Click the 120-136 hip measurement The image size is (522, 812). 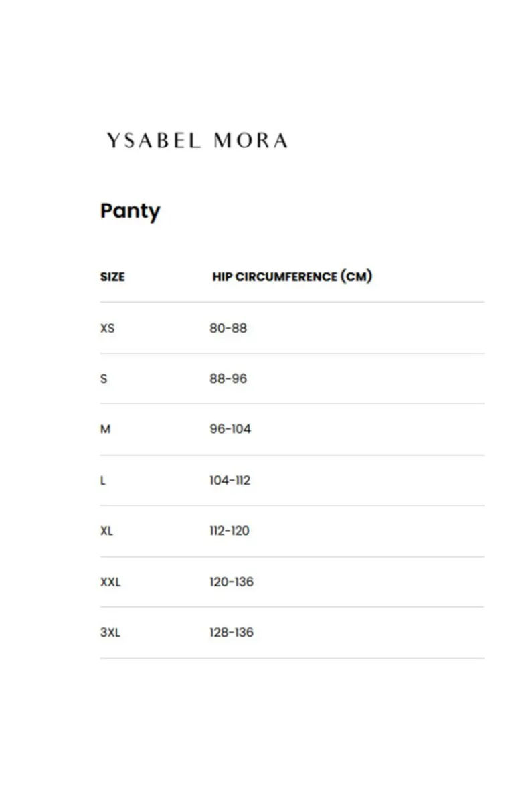[x=232, y=582]
